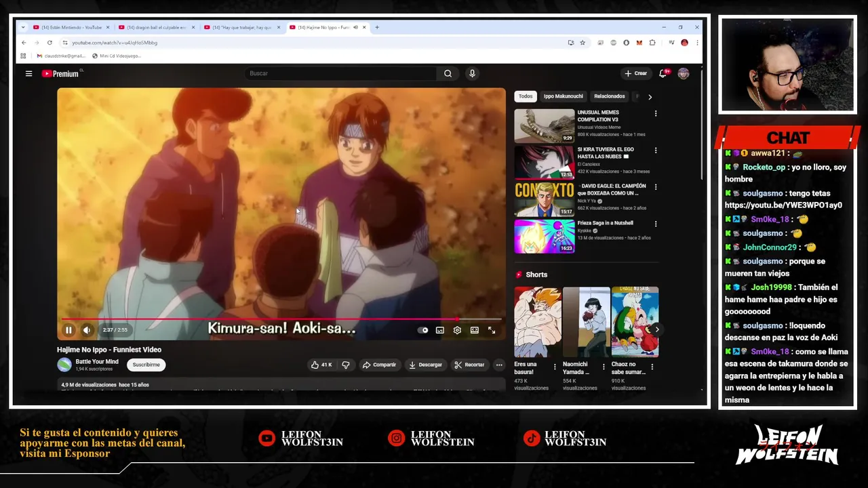Share the video via Compartir

[x=379, y=365]
